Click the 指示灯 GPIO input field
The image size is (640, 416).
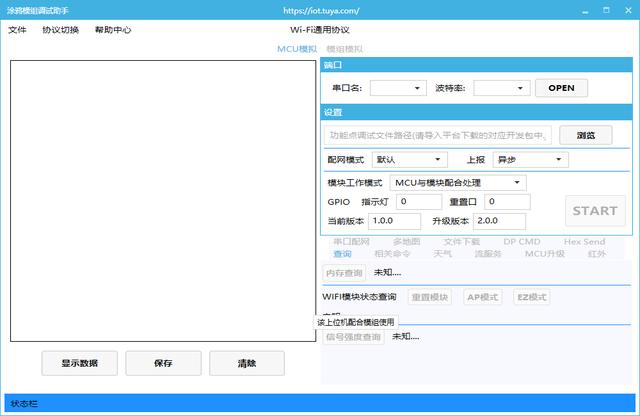pyautogui.click(x=419, y=202)
